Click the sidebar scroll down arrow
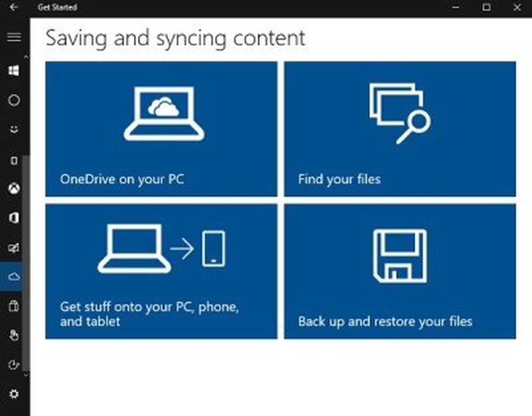This screenshot has height=416, width=532. coord(26,375)
